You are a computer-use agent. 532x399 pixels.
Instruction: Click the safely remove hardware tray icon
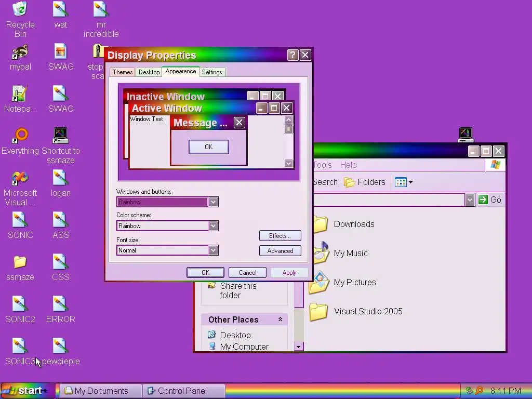pyautogui.click(x=469, y=391)
